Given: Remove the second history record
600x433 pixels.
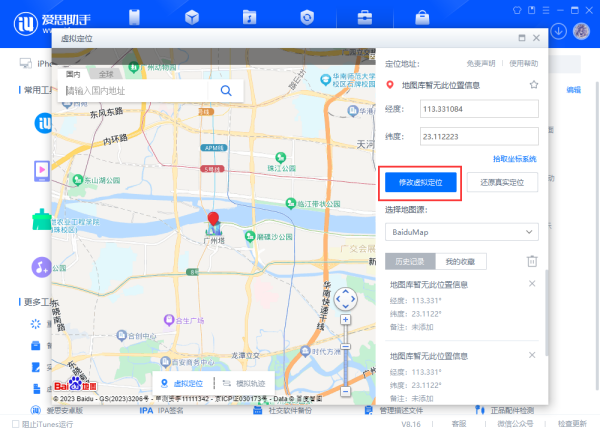Looking at the screenshot, I should 532,355.
